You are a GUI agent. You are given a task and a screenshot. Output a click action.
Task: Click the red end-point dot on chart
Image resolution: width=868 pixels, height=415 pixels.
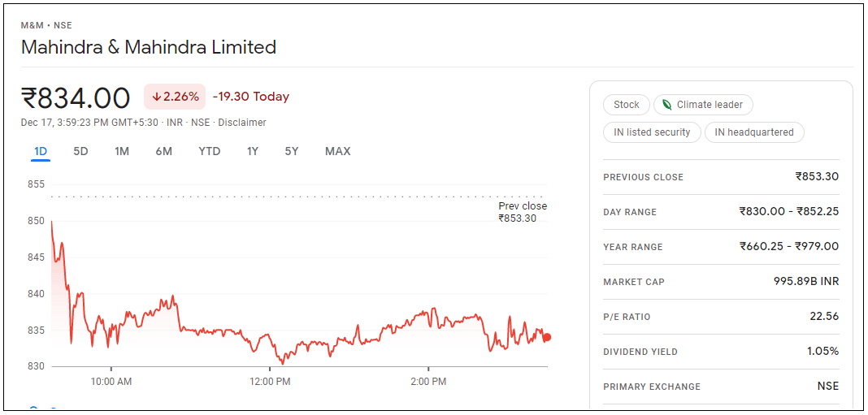pyautogui.click(x=547, y=338)
